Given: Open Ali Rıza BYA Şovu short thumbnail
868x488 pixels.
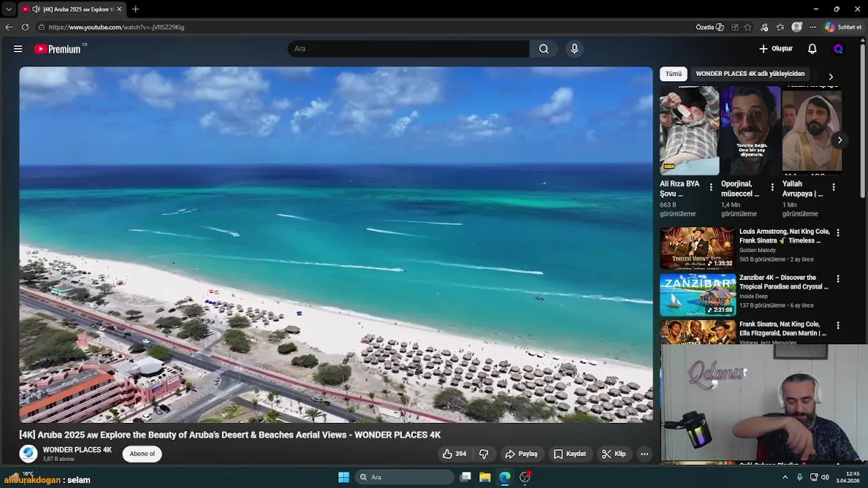Looking at the screenshot, I should pyautogui.click(x=689, y=130).
